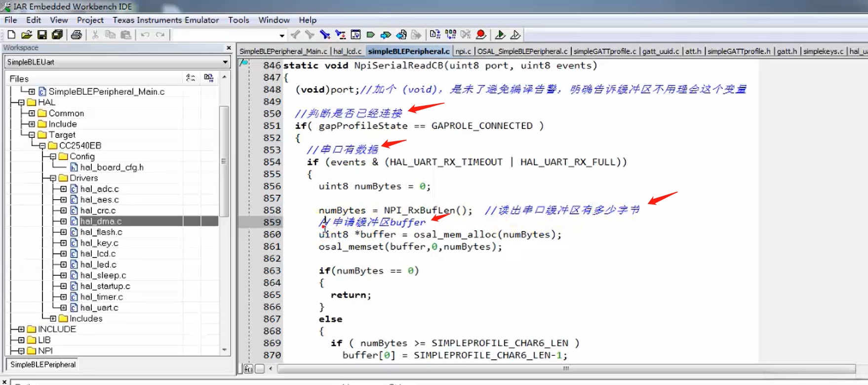This screenshot has height=385, width=868.
Task: Switch to the simpleGATTprofile.c tab
Action: click(x=605, y=51)
